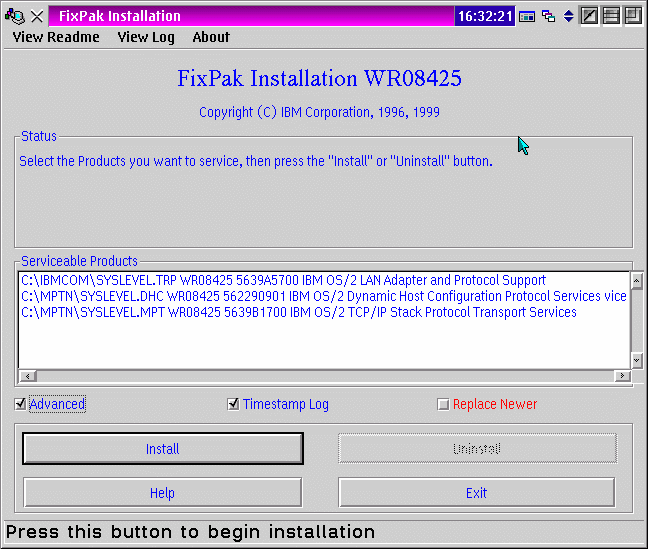Open the system menu icon in title bar
This screenshot has height=549, width=648.
click(x=14, y=16)
